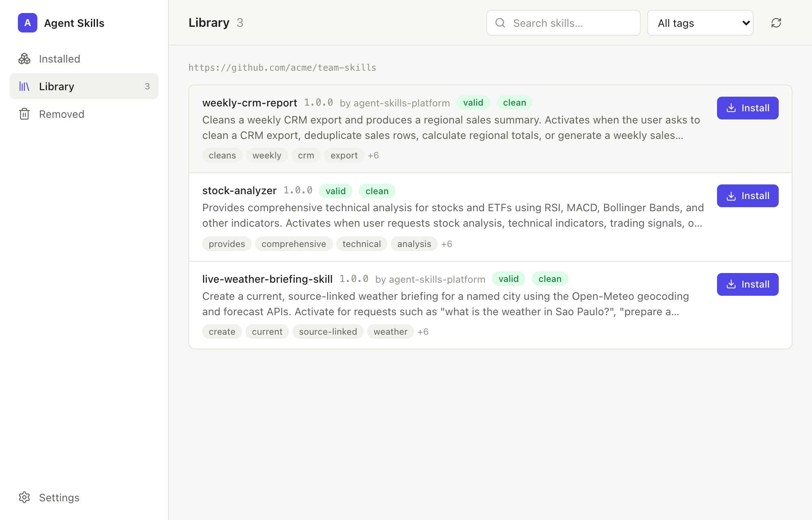The height and width of the screenshot is (520, 812).
Task: Install the stock-analyzer skill
Action: click(x=748, y=196)
